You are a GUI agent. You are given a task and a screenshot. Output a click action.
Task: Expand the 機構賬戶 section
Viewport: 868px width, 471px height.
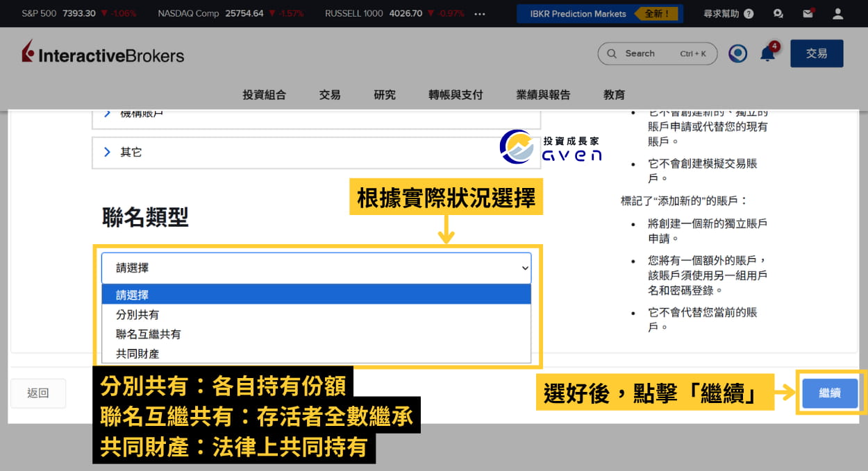316,118
